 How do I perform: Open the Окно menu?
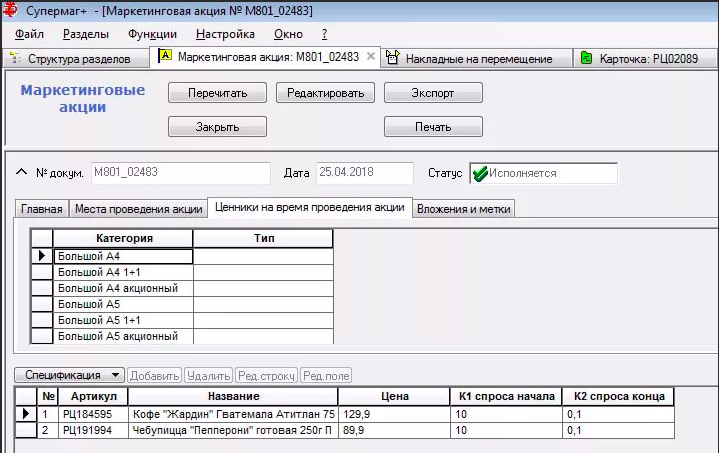point(288,34)
